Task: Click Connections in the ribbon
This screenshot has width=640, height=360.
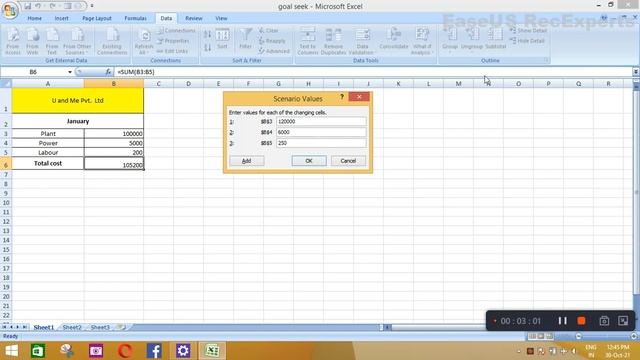Action: (177, 31)
